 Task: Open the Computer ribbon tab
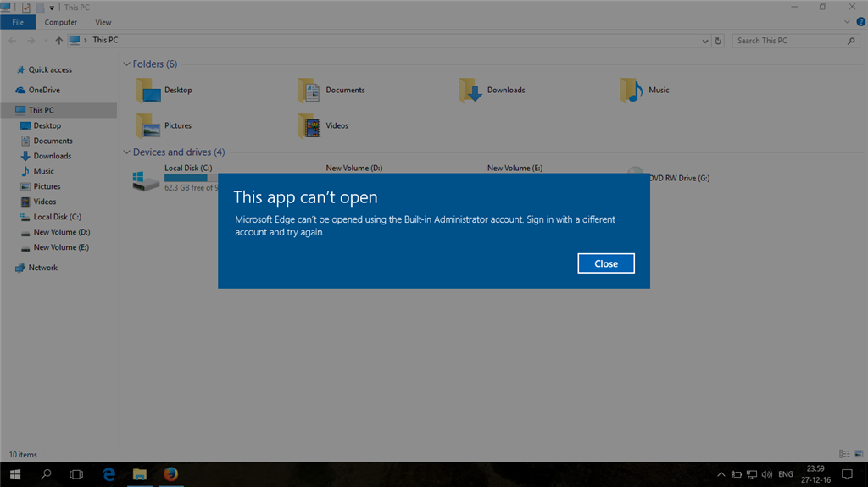point(60,22)
